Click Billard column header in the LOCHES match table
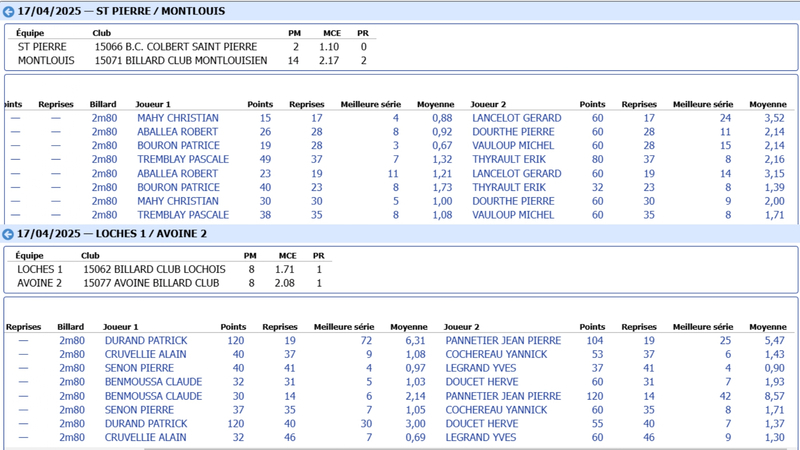 pos(70,327)
